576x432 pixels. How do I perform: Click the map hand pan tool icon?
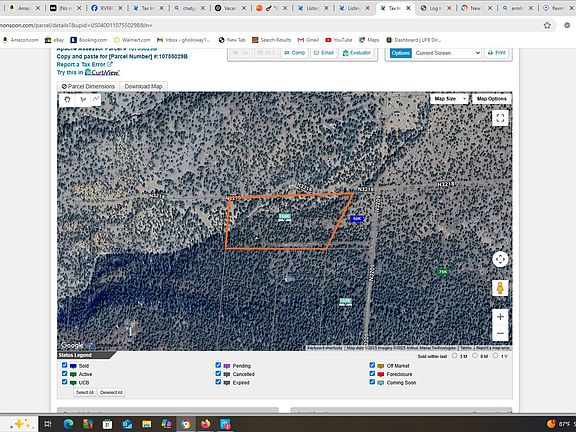point(67,99)
